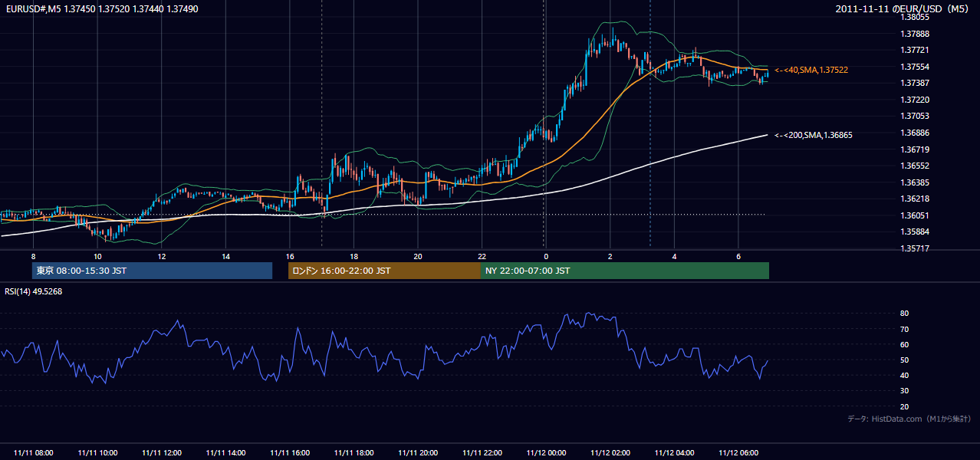Click the 11/11 08:00 time label
Screen dimensions: 980x460
pyautogui.click(x=34, y=453)
